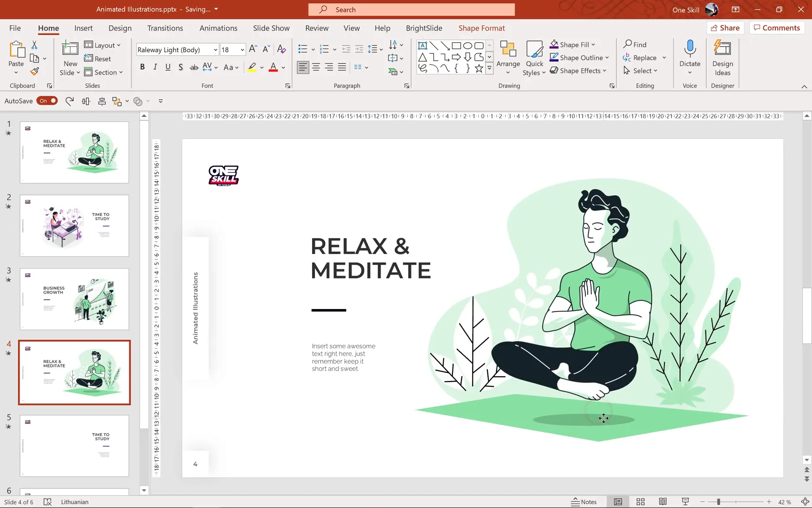Select the Reading View icon
This screenshot has width=812, height=508.
[x=663, y=502]
